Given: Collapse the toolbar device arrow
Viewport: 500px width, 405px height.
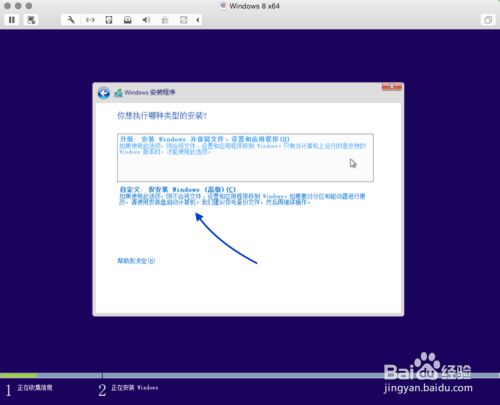Looking at the screenshot, I should (198, 20).
